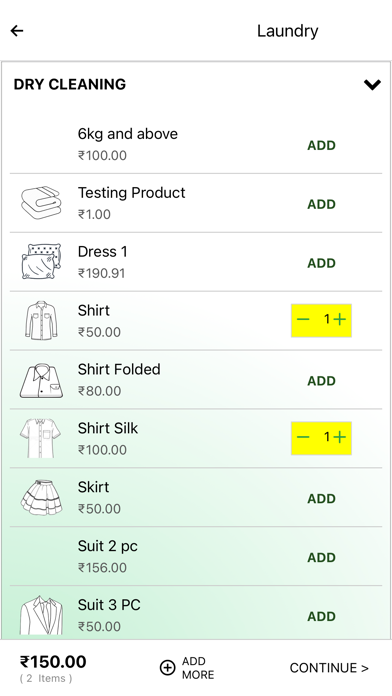Tap the Skirt icon
392x696 pixels.
click(41, 497)
